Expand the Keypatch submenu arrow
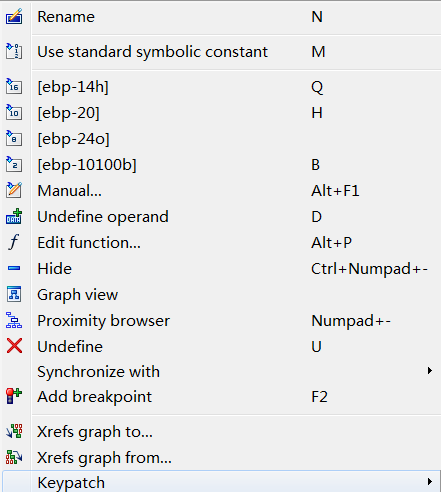 click(x=430, y=482)
